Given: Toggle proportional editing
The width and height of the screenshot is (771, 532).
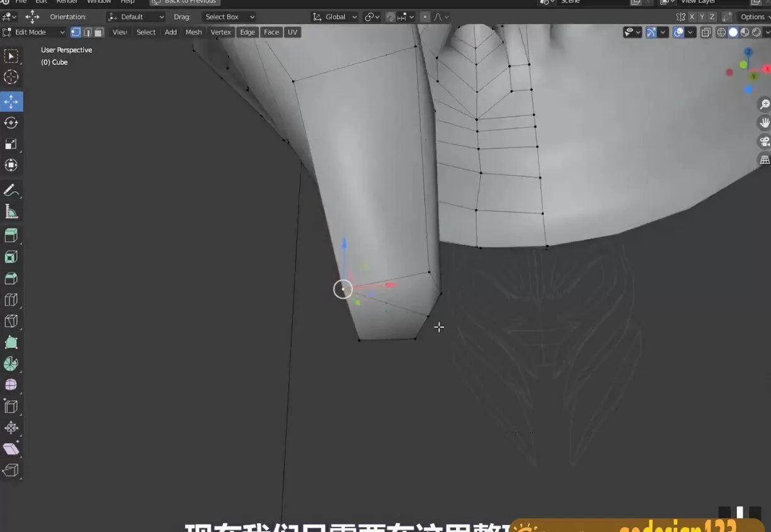Looking at the screenshot, I should [425, 16].
